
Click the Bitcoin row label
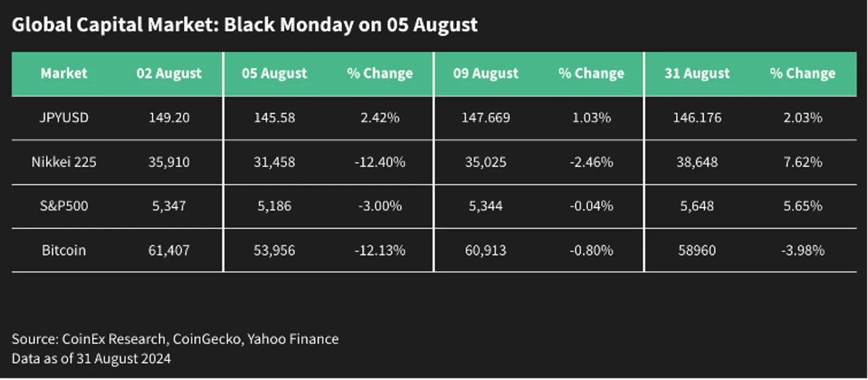pos(63,250)
